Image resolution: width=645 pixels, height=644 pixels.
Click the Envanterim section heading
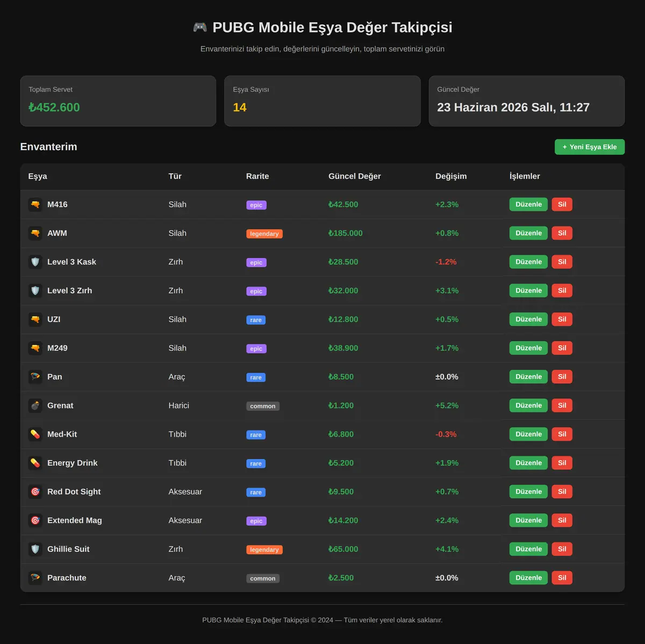tap(49, 147)
